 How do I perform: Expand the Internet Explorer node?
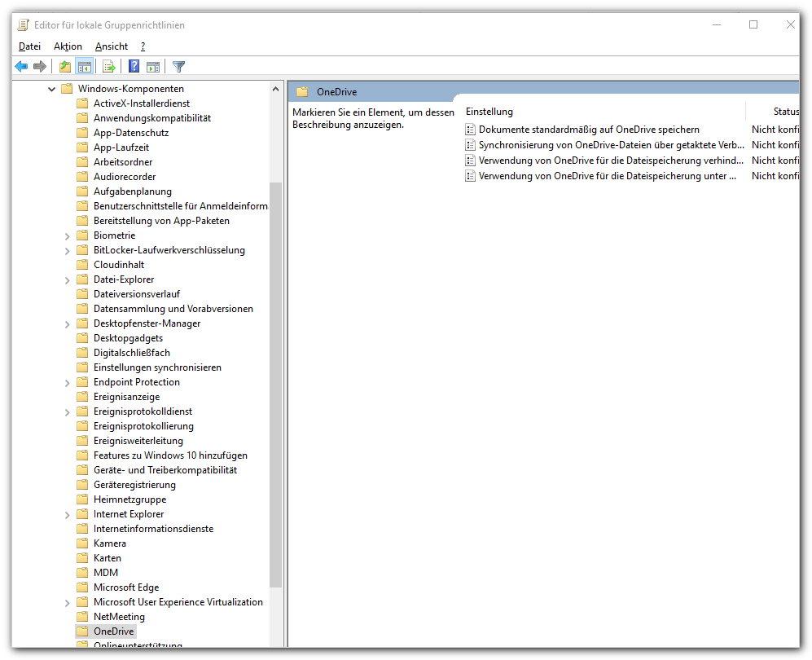pyautogui.click(x=67, y=515)
